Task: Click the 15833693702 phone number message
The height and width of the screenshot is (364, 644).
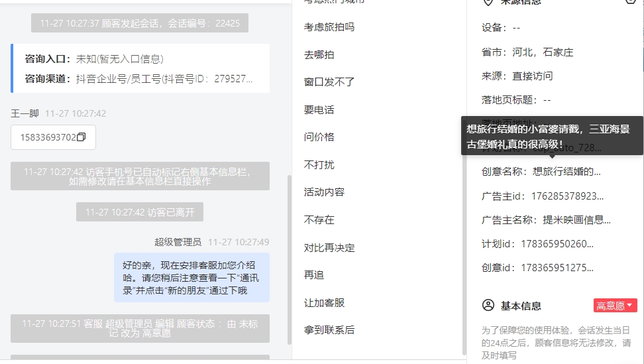Action: (x=53, y=137)
